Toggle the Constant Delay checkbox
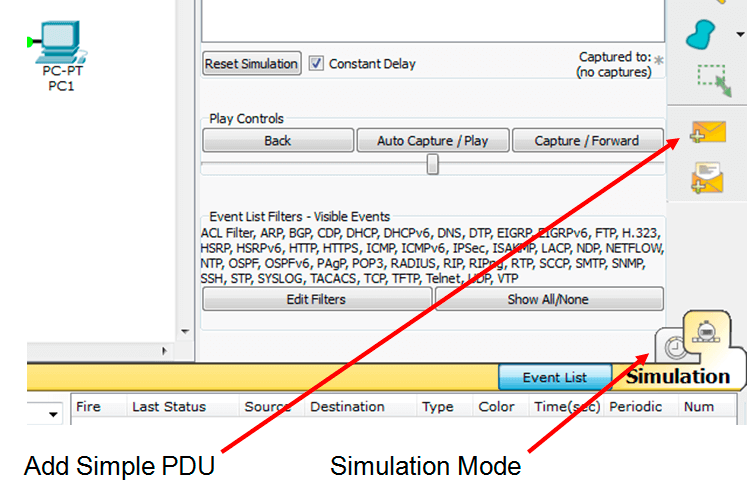 [316, 63]
